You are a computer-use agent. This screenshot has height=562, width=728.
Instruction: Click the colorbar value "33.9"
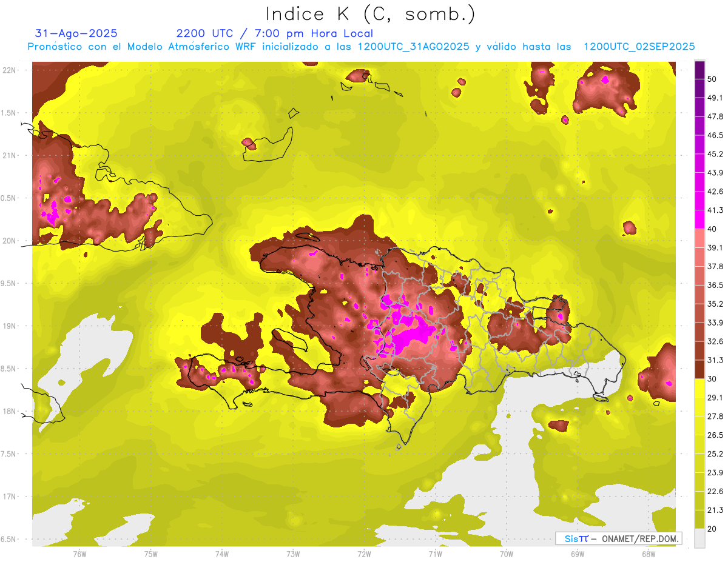pyautogui.click(x=715, y=323)
